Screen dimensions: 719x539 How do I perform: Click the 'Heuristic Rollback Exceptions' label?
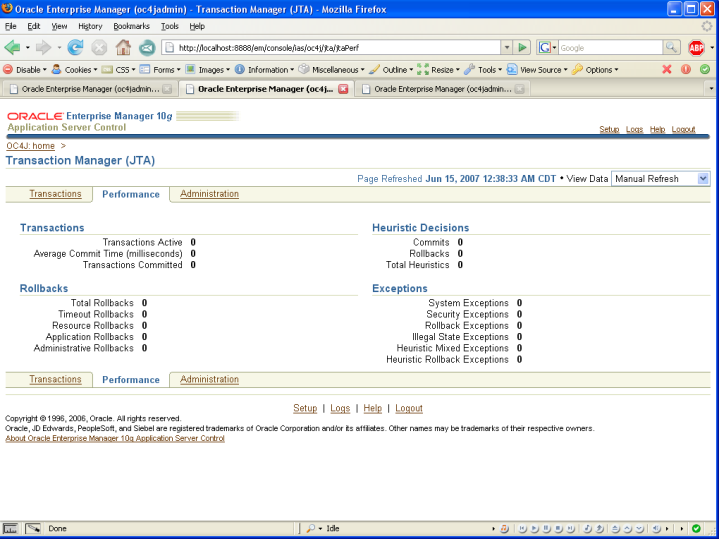447,360
